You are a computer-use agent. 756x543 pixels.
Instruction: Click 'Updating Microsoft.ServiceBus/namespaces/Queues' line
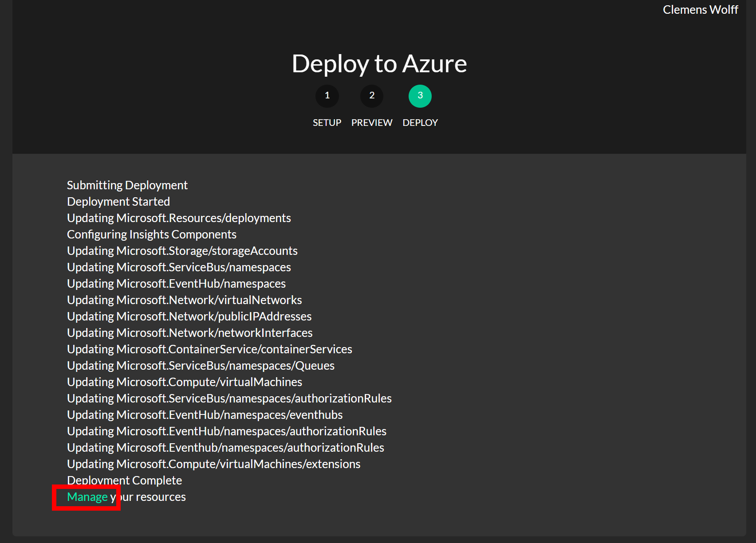tap(201, 366)
